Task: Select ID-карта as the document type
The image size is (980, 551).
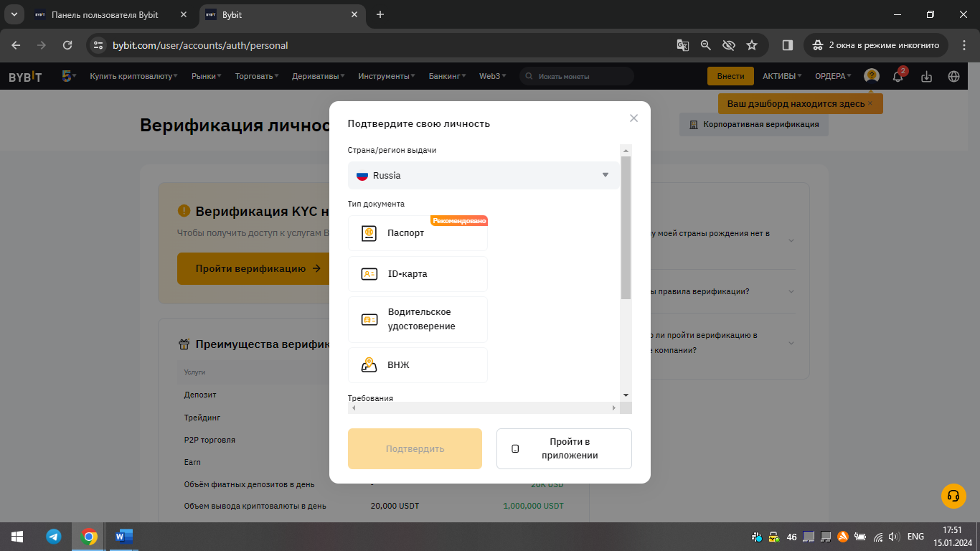Action: point(418,274)
